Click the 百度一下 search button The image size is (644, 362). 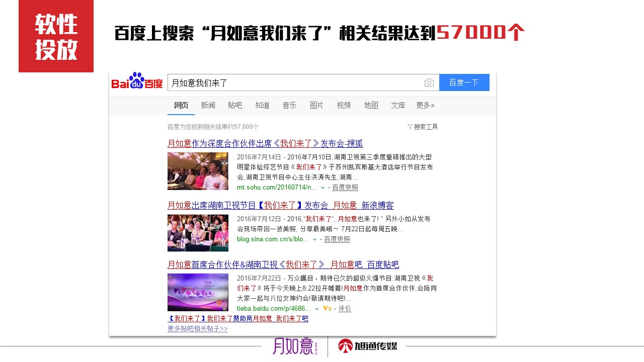[x=464, y=82]
